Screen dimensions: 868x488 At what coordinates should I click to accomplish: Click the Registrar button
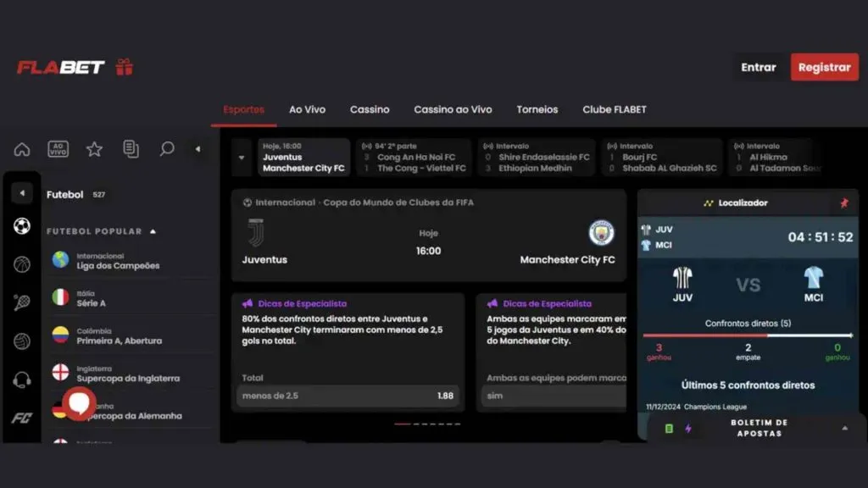tap(824, 67)
